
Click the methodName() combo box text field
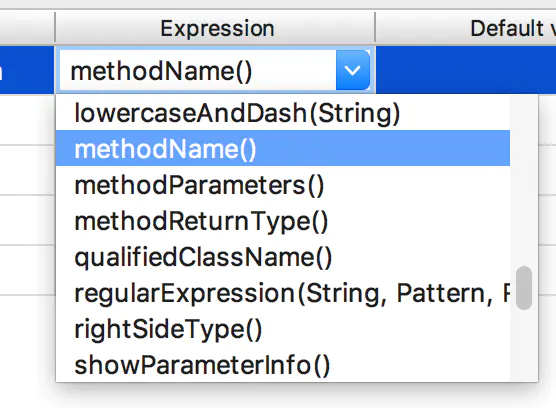point(198,70)
